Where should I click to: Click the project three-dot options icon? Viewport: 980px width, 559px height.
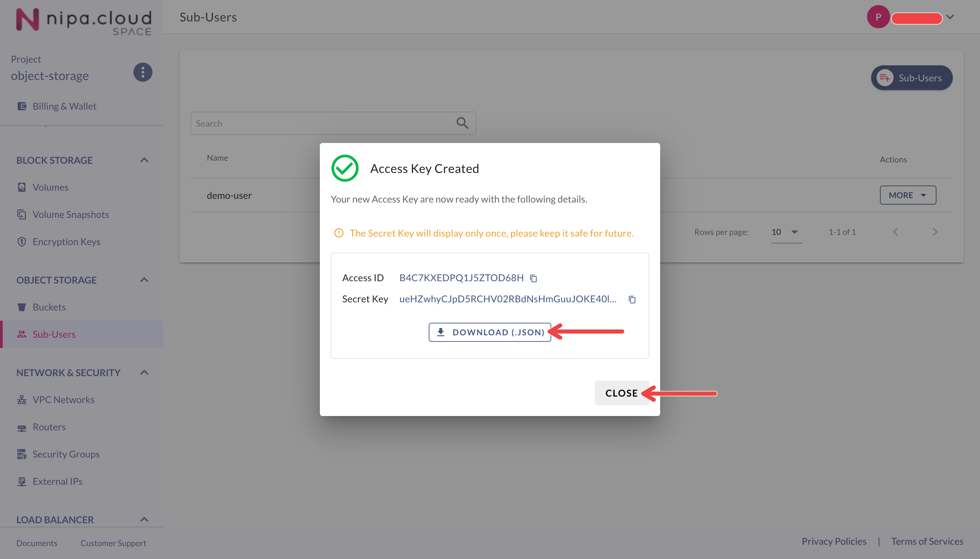(143, 72)
